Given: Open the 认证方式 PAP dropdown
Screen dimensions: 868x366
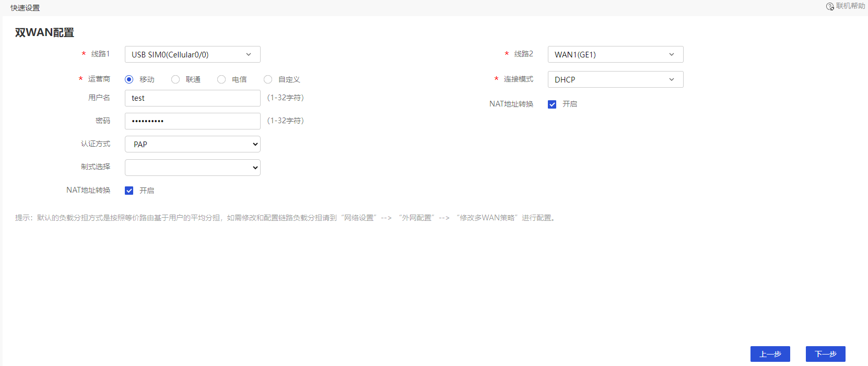Looking at the screenshot, I should 193,144.
